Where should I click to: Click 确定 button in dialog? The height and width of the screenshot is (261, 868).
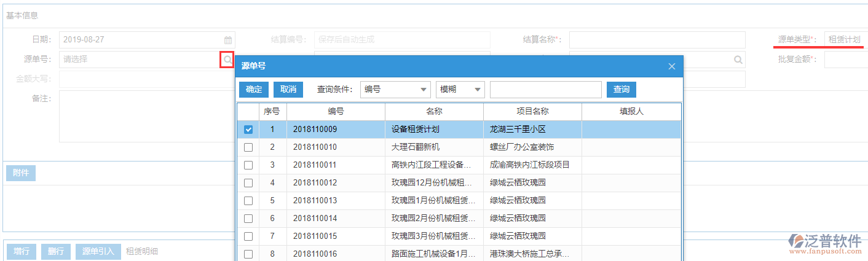(254, 90)
